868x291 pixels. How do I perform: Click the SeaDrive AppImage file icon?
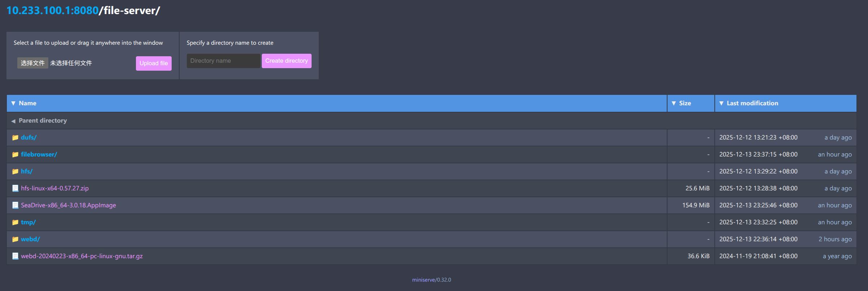tap(15, 205)
